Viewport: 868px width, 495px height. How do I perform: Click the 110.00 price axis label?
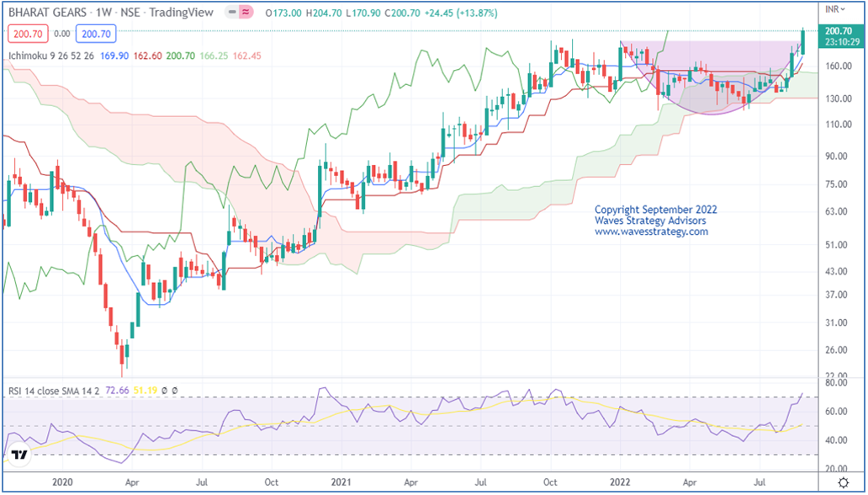[838, 125]
